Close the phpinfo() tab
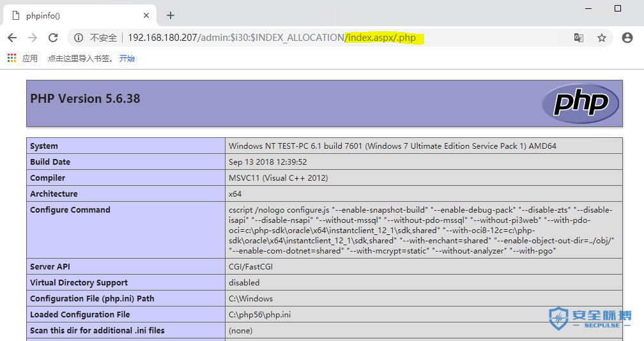Screen dimensions: 644x341 point(146,15)
